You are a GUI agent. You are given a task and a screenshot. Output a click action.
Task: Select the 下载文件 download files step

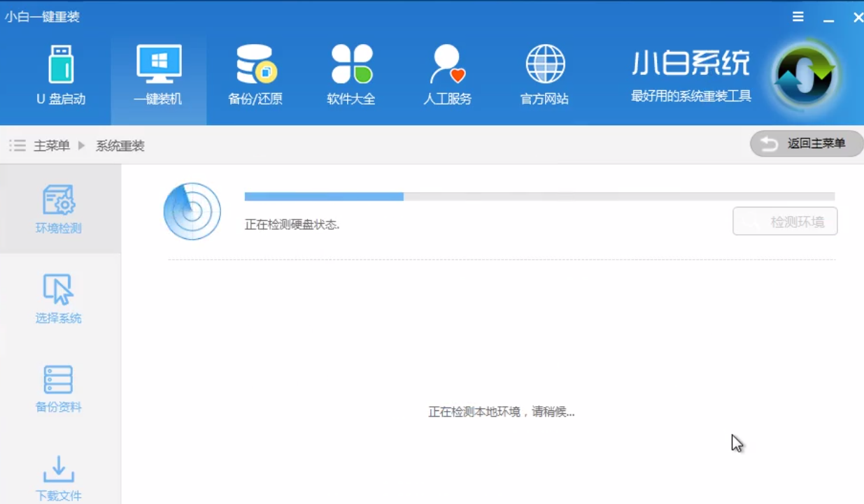coord(59,477)
